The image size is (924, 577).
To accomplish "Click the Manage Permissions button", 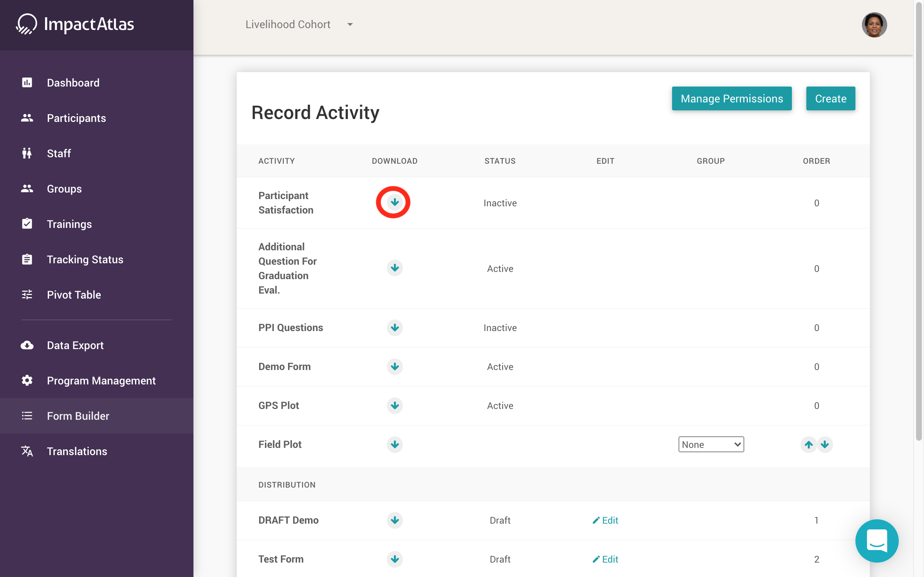I will coord(731,98).
